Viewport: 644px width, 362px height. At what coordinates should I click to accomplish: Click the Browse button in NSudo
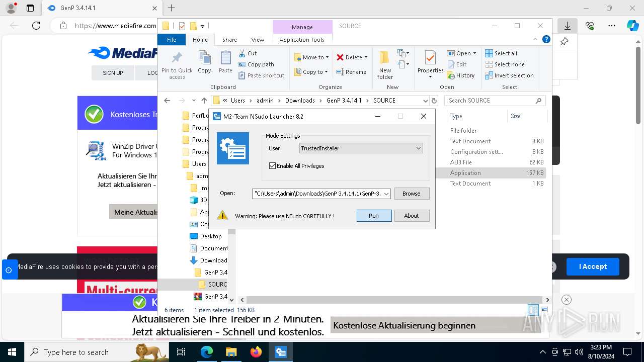point(411,194)
